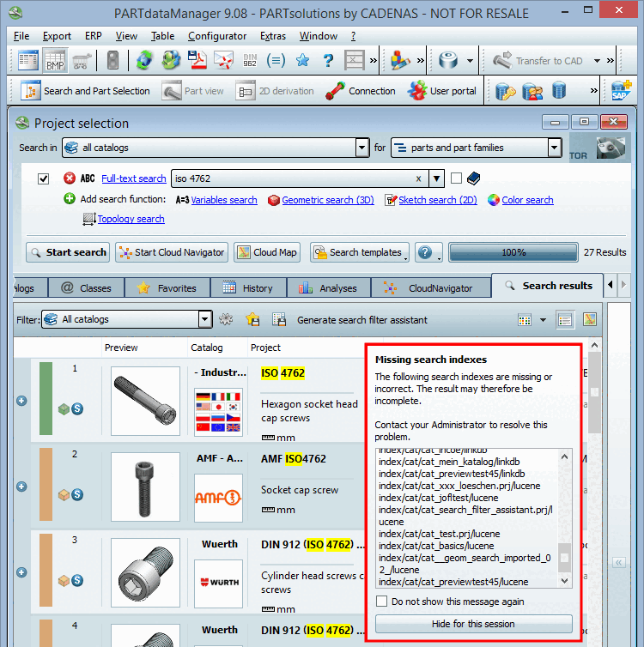644x647 pixels.
Task: Open the All catalogs filter dropdown
Action: (x=204, y=319)
